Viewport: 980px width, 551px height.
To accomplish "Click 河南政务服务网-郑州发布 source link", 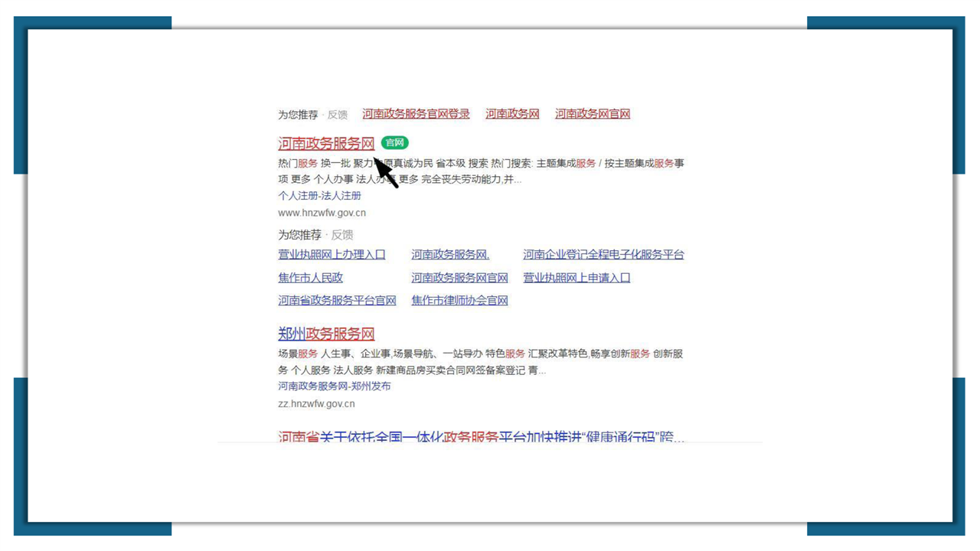I will (334, 386).
